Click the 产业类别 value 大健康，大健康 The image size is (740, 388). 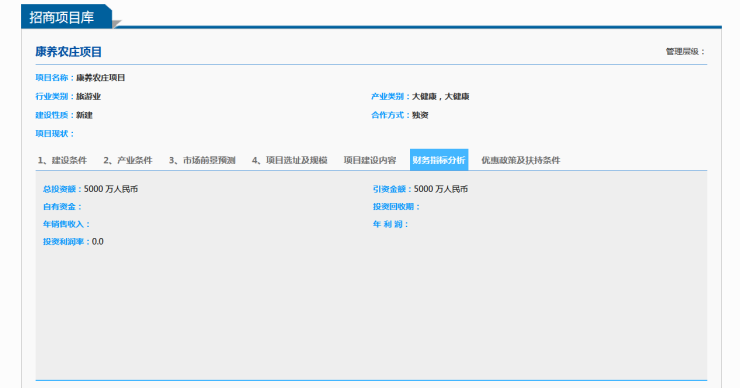coord(440,97)
